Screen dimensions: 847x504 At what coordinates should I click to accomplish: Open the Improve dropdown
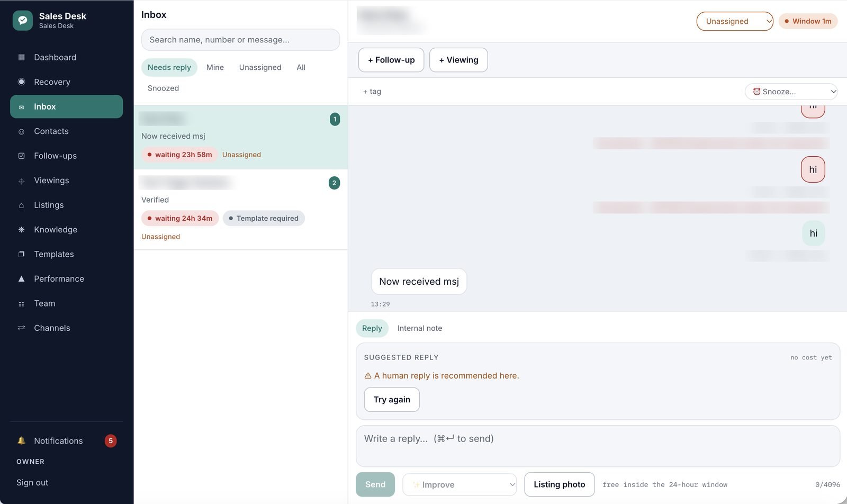[x=459, y=484]
